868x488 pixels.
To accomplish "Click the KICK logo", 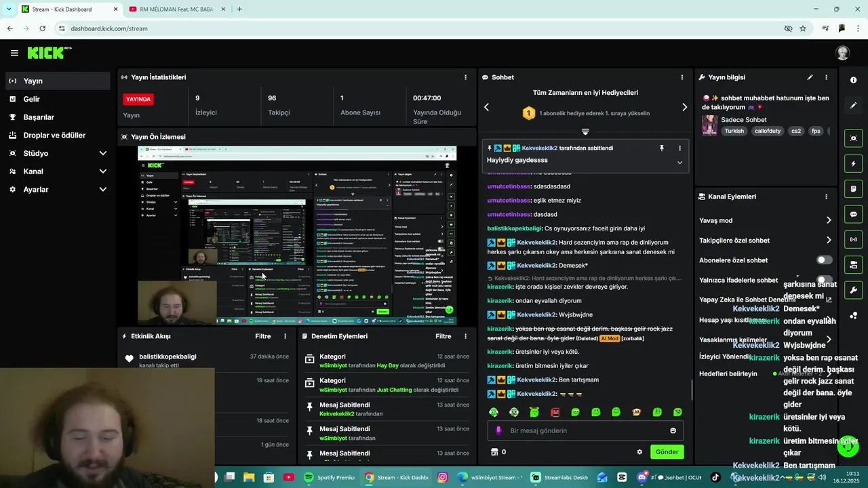I will point(49,53).
